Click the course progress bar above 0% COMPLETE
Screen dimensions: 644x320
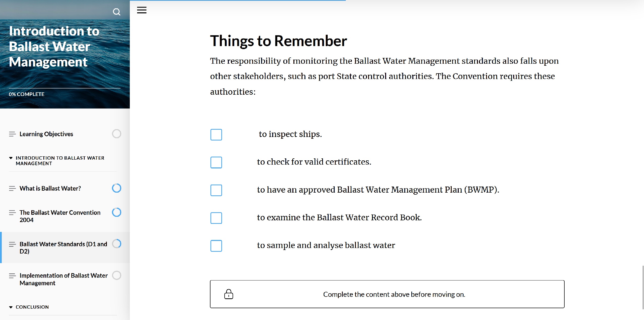[x=65, y=88]
